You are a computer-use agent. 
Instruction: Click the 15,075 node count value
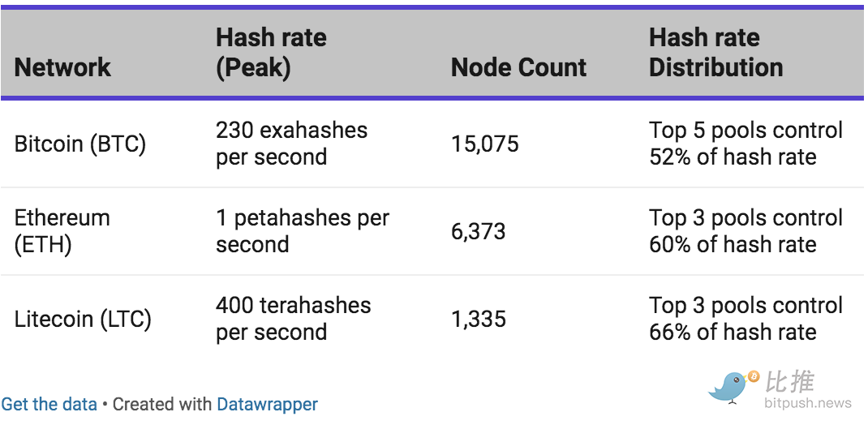tap(485, 144)
